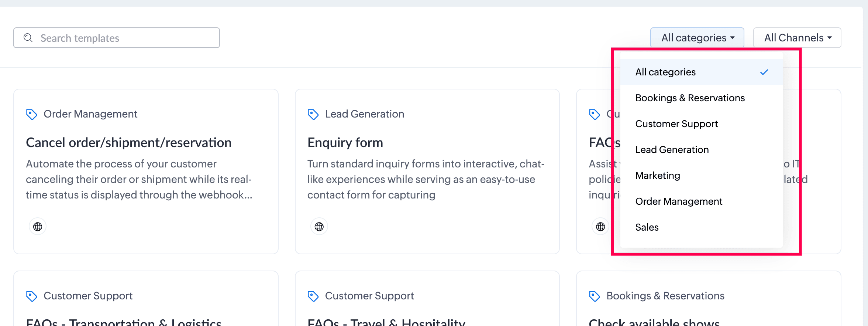The height and width of the screenshot is (326, 868).
Task: Click the Lead Generation tag icon
Action: 313,114
